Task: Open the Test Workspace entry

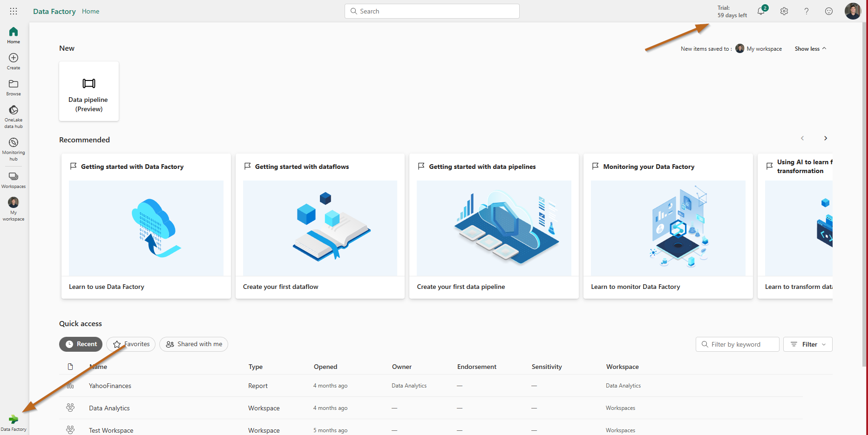Action: 111,430
